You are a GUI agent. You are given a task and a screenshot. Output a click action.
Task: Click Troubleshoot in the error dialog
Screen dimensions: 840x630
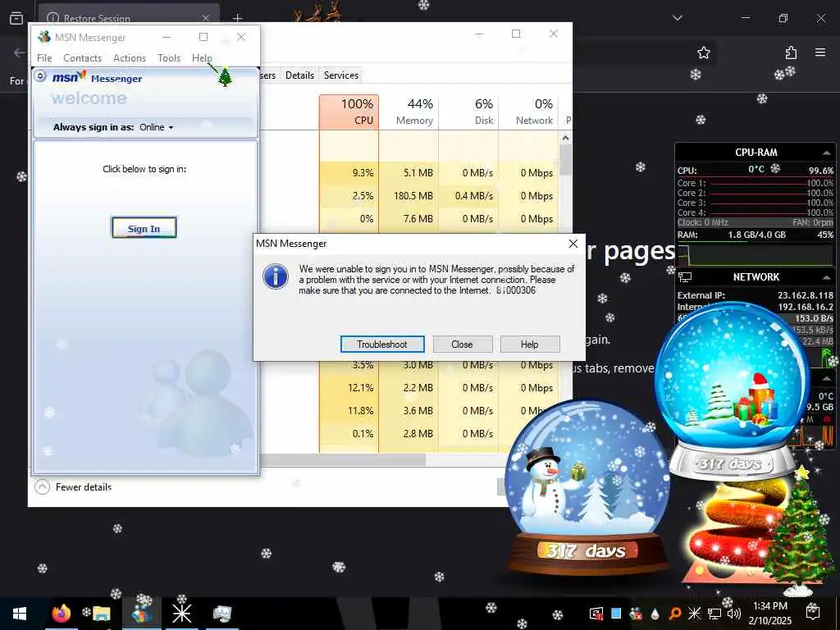382,344
